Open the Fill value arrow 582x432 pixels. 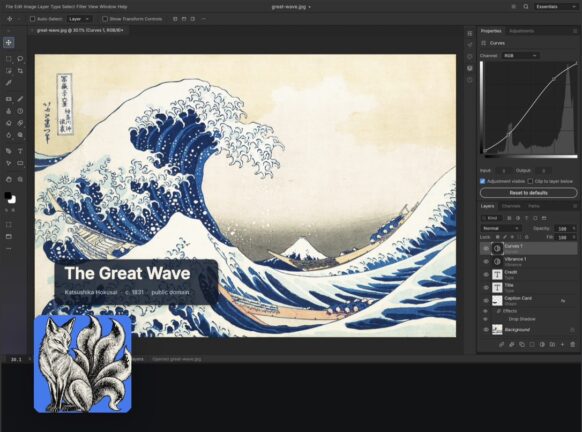click(574, 237)
